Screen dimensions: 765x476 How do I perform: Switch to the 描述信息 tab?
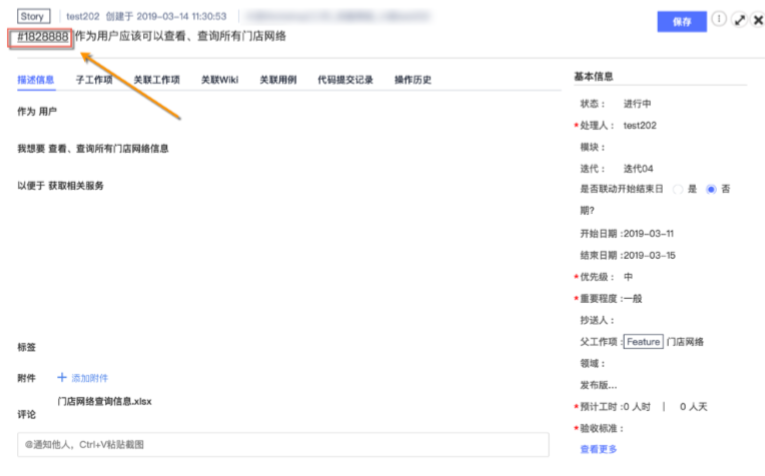point(36,80)
